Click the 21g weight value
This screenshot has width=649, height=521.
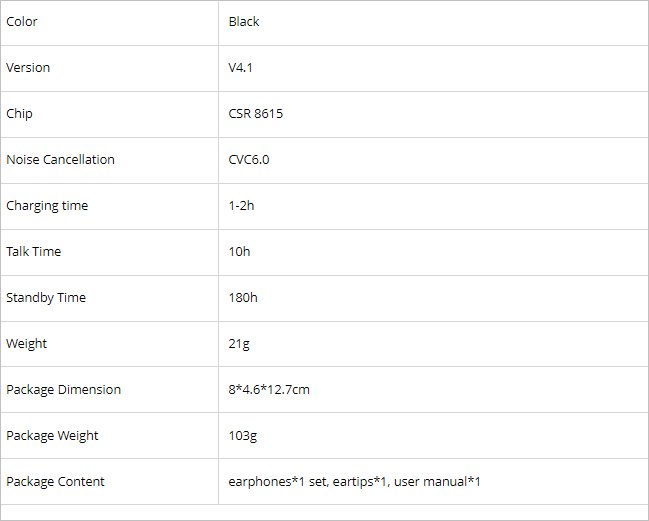pos(239,344)
